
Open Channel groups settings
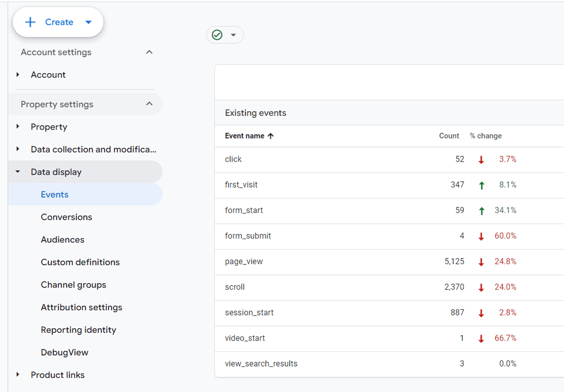point(73,285)
